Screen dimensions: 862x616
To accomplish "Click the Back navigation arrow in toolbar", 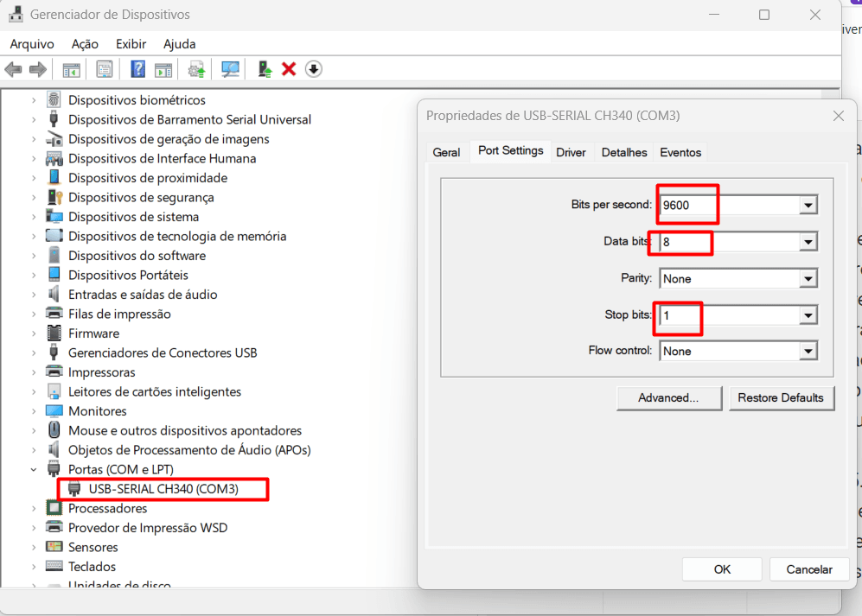I will 13,69.
